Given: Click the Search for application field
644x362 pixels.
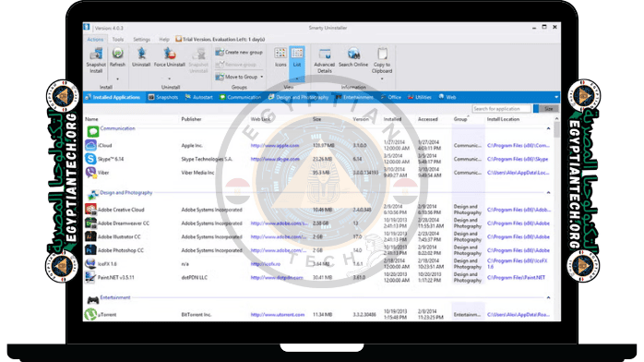Looking at the screenshot, I should (501, 109).
